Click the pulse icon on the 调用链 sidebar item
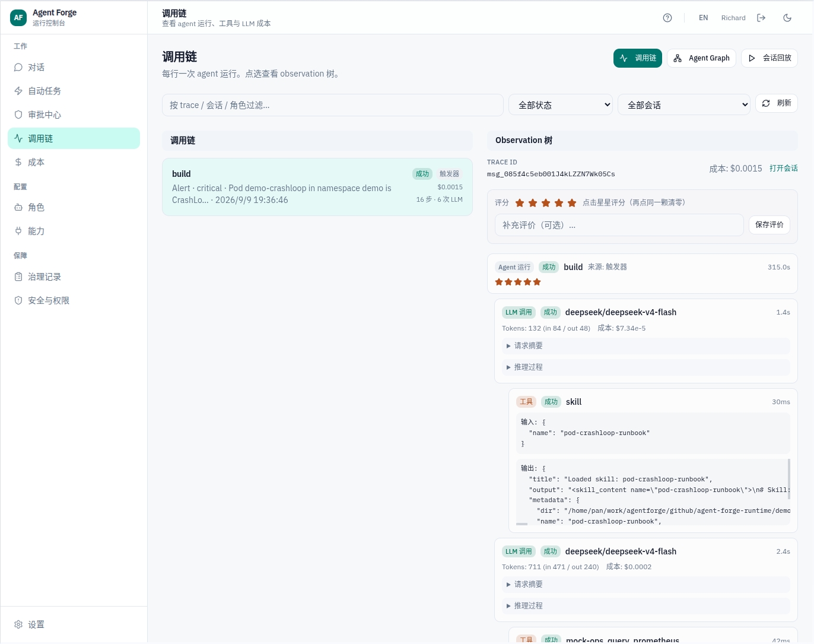This screenshot has width=814, height=644. point(18,138)
